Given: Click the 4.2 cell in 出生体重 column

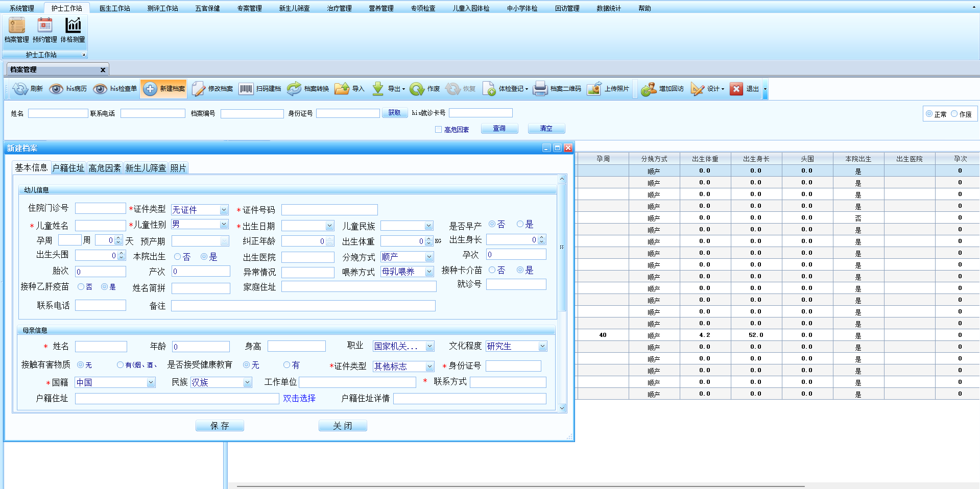Looking at the screenshot, I should (x=705, y=335).
